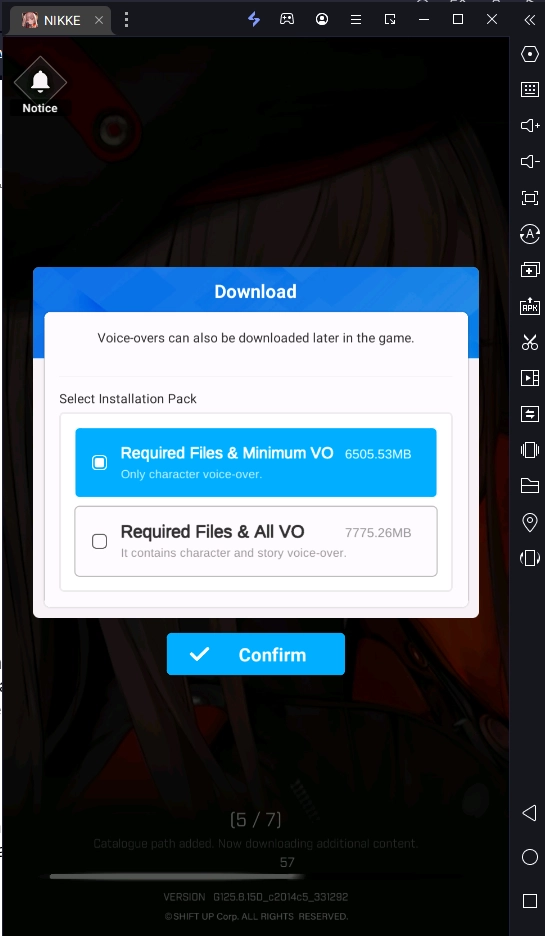Click the lightning bolt boost icon
Viewport: 545px width, 936px height.
click(254, 19)
